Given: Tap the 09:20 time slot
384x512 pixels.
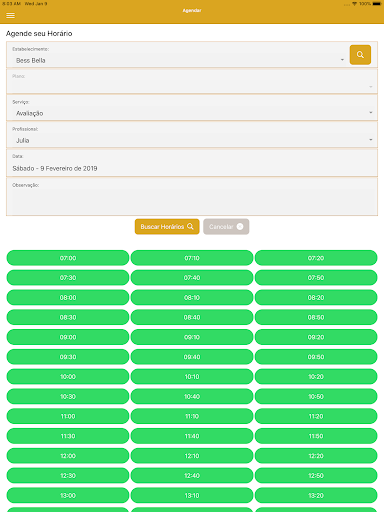Looking at the screenshot, I should pyautogui.click(x=316, y=337).
